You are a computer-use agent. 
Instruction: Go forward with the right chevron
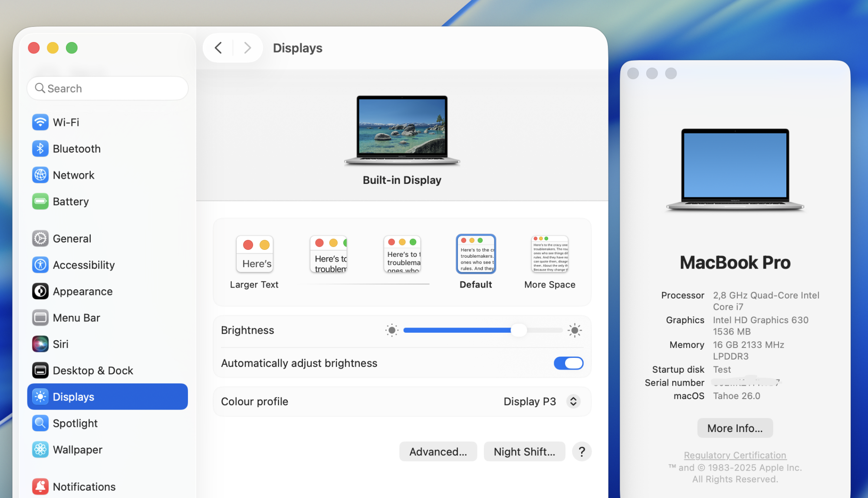tap(247, 48)
